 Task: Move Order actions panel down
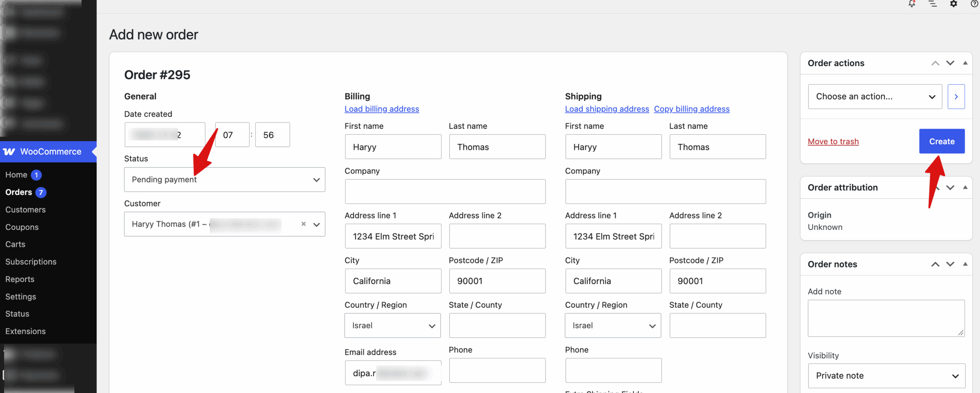click(x=950, y=63)
